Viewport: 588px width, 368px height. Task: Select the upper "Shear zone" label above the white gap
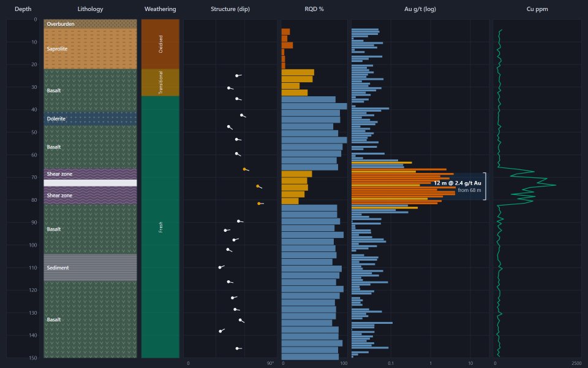click(x=59, y=174)
